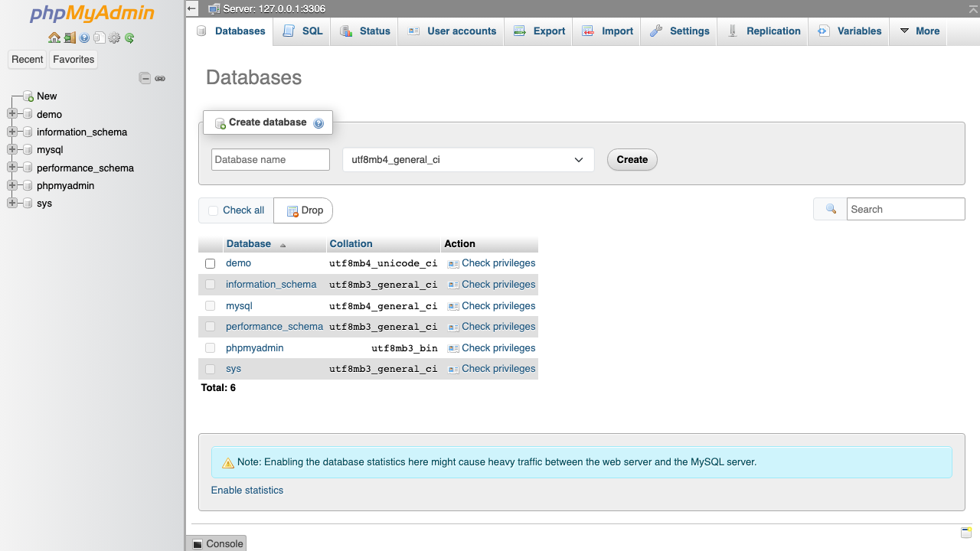Tick the Check all checkbox

pos(214,211)
